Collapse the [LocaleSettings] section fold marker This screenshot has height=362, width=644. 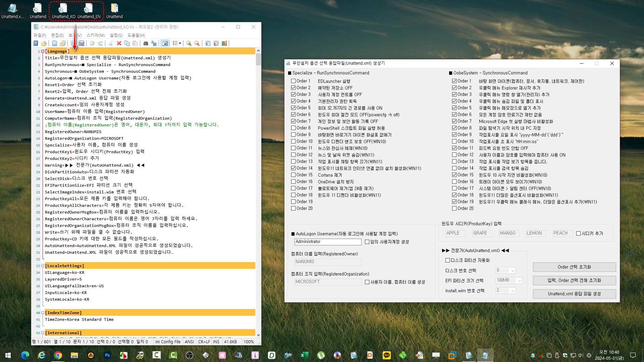point(43,266)
